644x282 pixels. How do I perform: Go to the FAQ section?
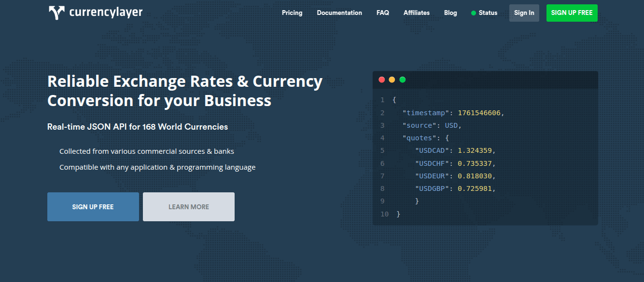383,13
